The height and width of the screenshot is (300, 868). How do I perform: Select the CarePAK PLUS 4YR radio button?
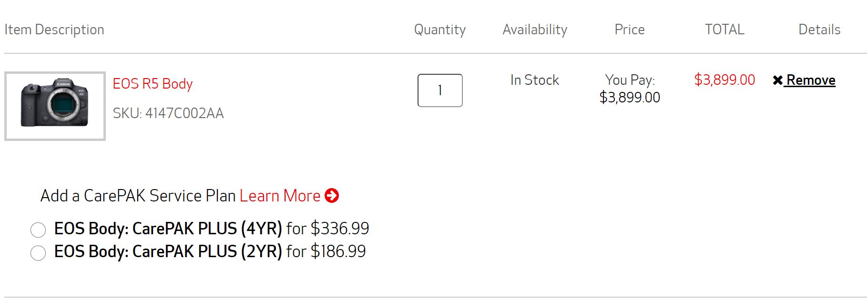click(x=38, y=230)
